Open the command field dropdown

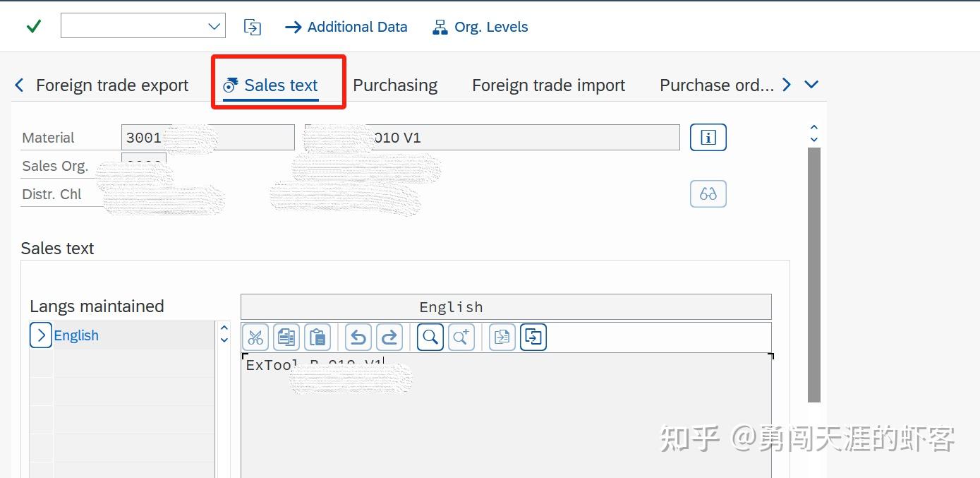(214, 25)
